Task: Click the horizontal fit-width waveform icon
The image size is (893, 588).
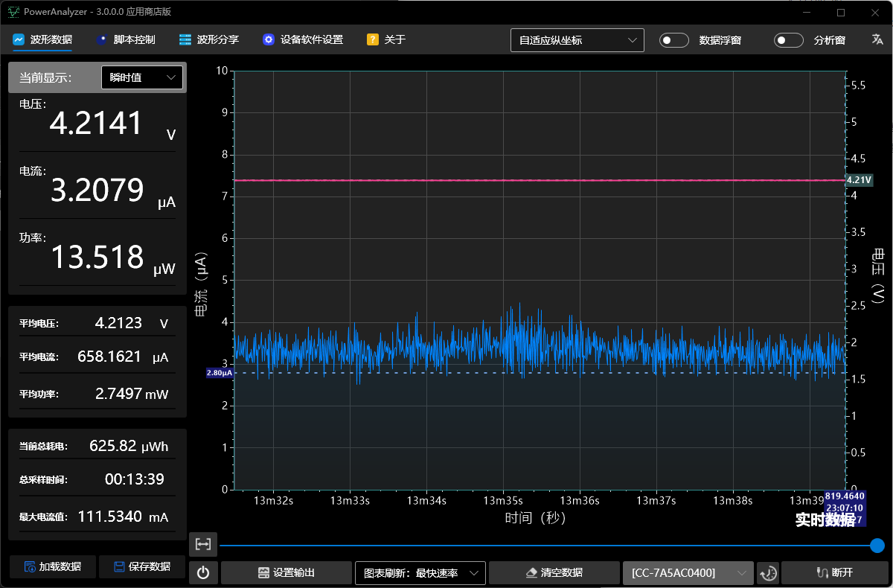Action: [x=203, y=544]
